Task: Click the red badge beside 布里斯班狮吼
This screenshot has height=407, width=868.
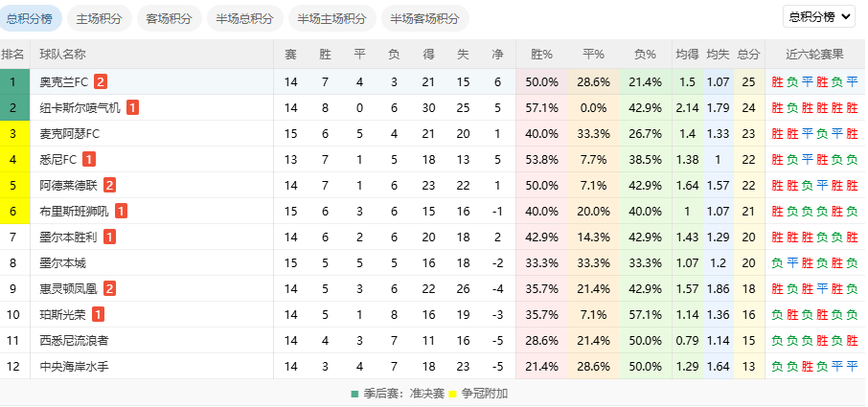Action: (x=122, y=212)
